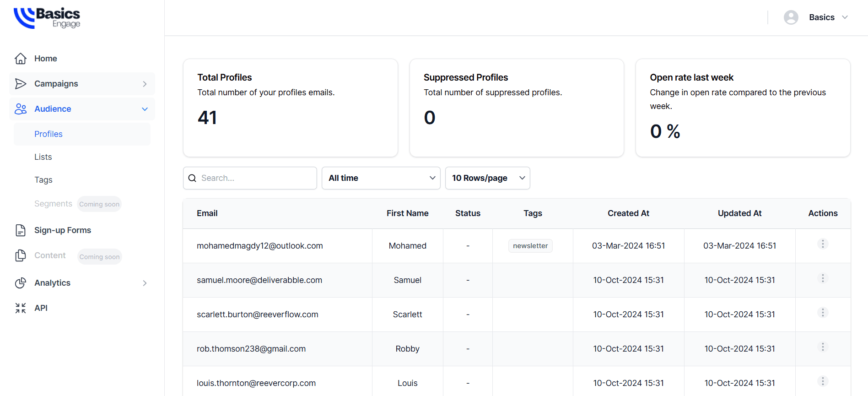Open actions menu for Samuel's row
The height and width of the screenshot is (396, 868).
click(822, 278)
